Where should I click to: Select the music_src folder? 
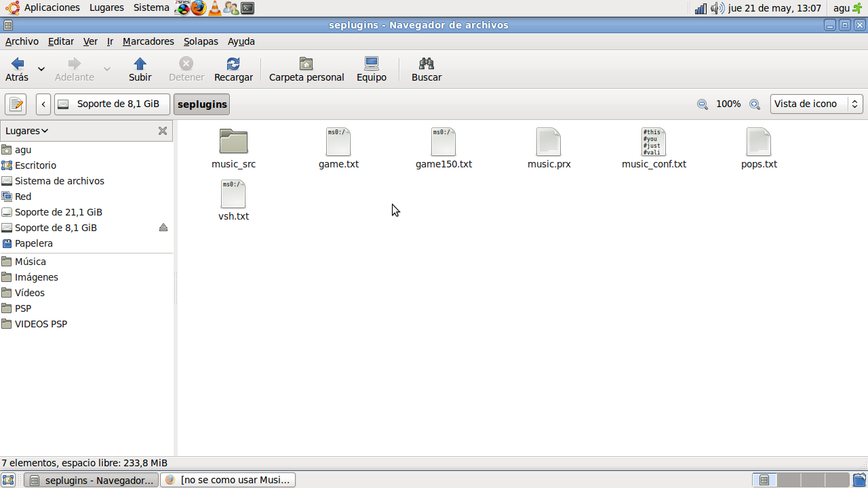point(233,148)
